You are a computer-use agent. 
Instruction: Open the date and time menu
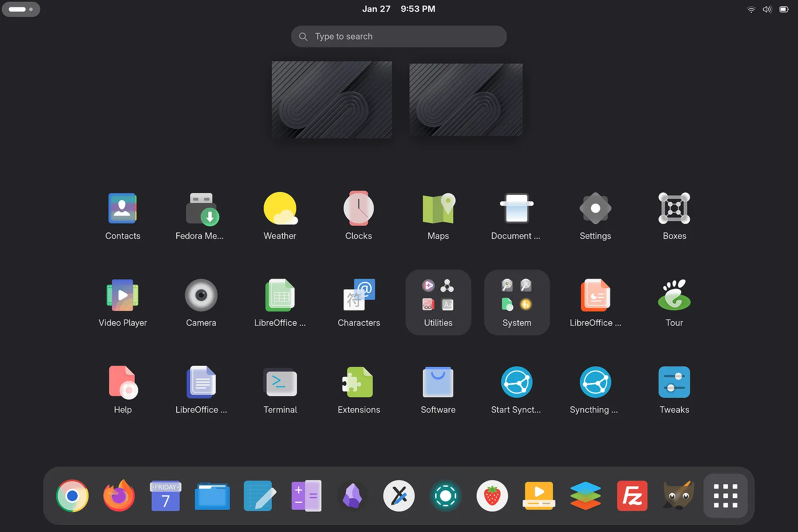click(x=399, y=9)
